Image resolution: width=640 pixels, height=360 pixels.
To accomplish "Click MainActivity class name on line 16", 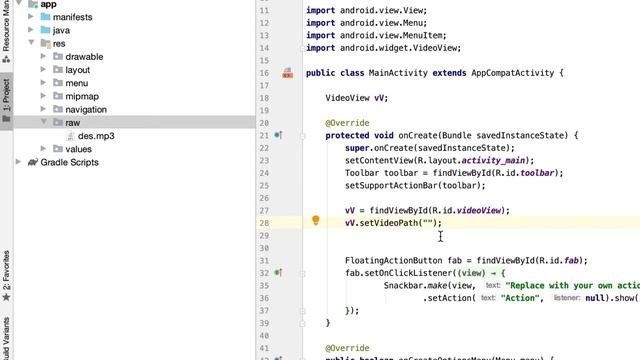I will pyautogui.click(x=398, y=73).
